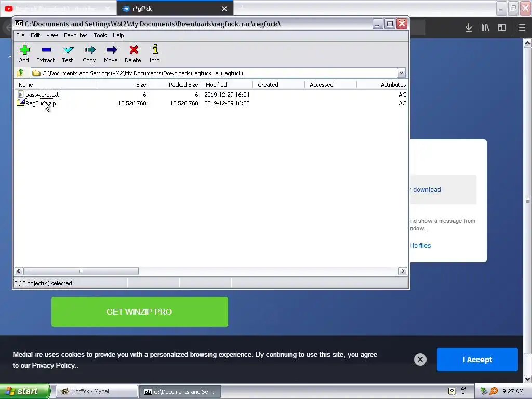The image size is (532, 399).
Task: Sort files by Size column
Action: tap(123, 85)
